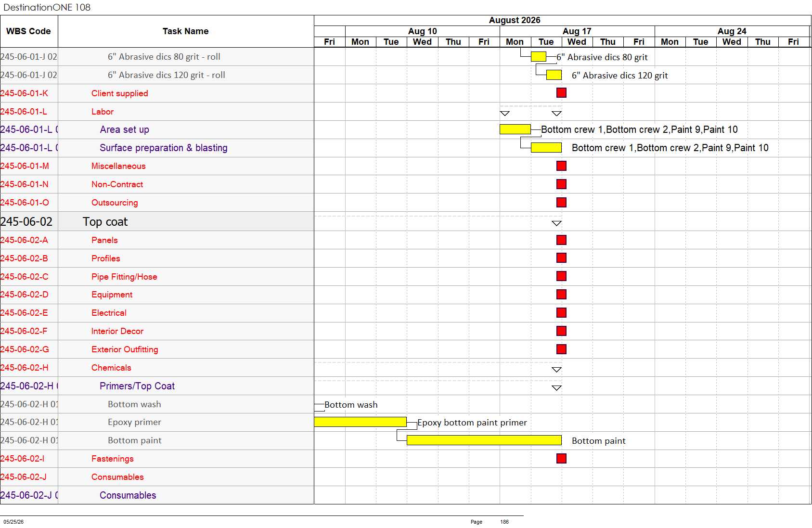This screenshot has height=528, width=812.
Task: Click the yellow Epoxy primer task bar
Action: pos(361,422)
